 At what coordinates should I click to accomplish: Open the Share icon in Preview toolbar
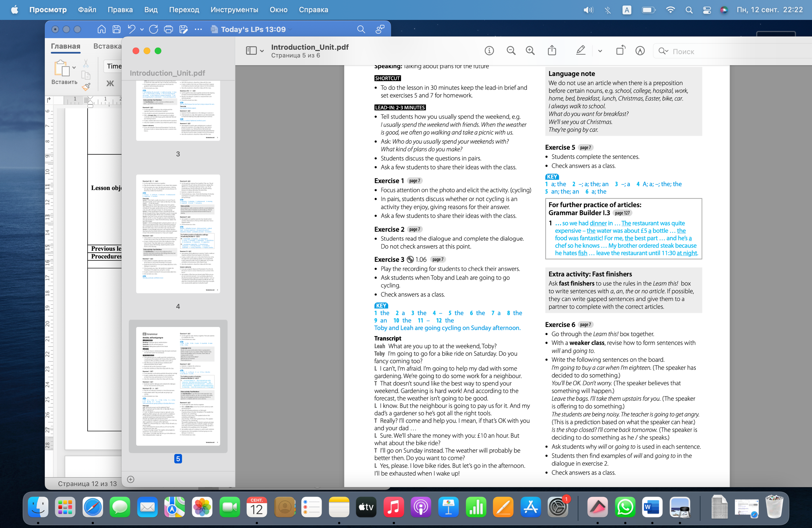click(x=552, y=51)
